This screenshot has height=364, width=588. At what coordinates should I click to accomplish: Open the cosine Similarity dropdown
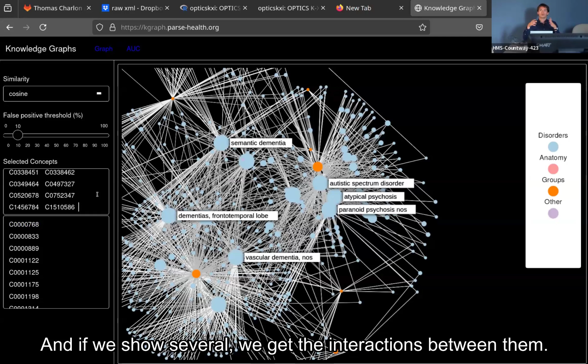[56, 94]
